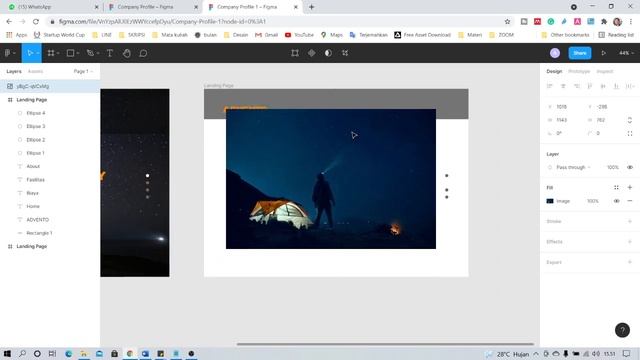
Task: Toggle layer visibility eye in Layer section
Action: pyautogui.click(x=630, y=167)
